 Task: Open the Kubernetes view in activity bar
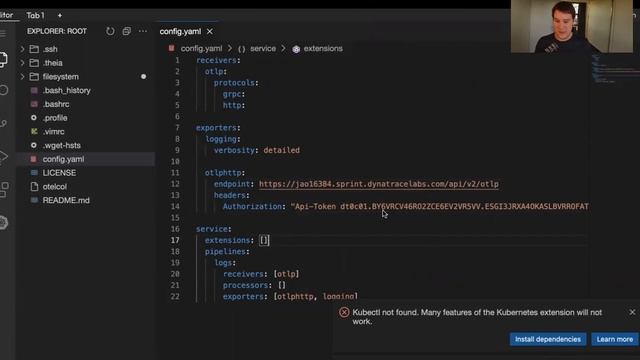tap(4, 223)
